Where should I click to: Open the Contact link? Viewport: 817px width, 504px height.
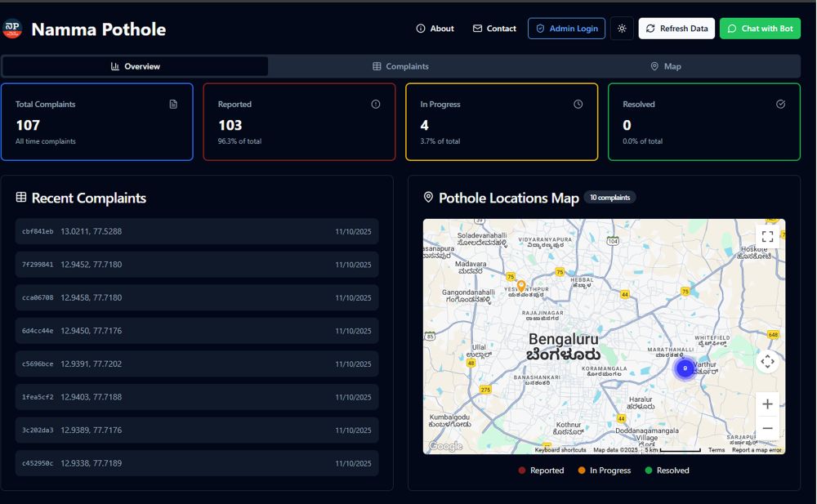tap(494, 29)
